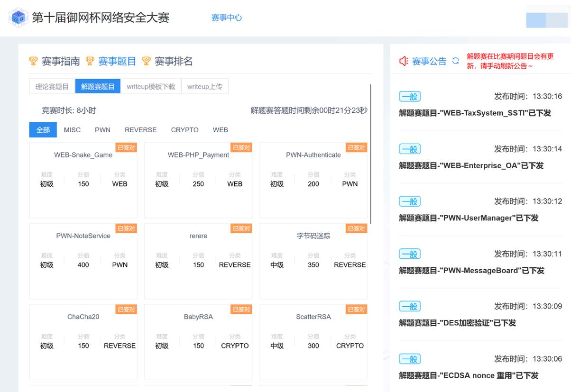The image size is (571, 392).
Task: Click the remaining time countdown text
Action: pyautogui.click(x=309, y=110)
